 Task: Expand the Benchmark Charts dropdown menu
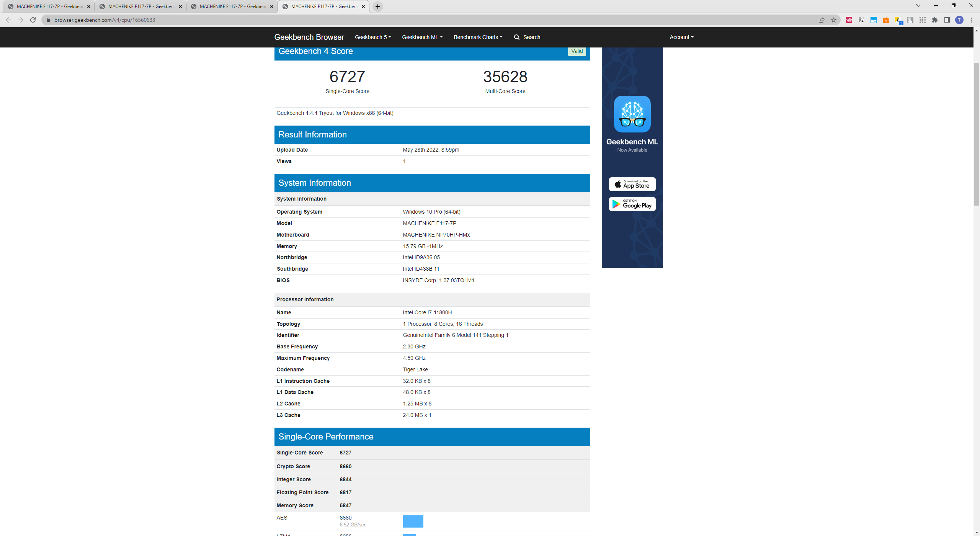coord(478,37)
